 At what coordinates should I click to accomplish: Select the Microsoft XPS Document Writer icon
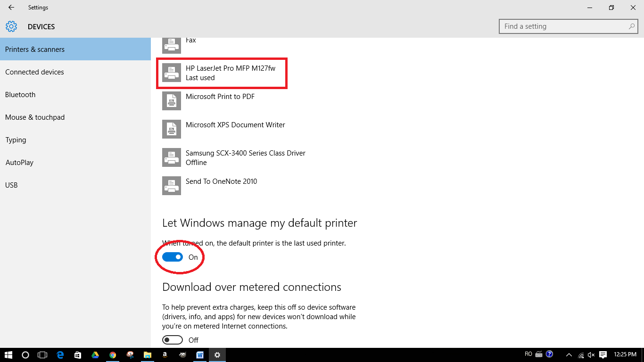tap(172, 129)
